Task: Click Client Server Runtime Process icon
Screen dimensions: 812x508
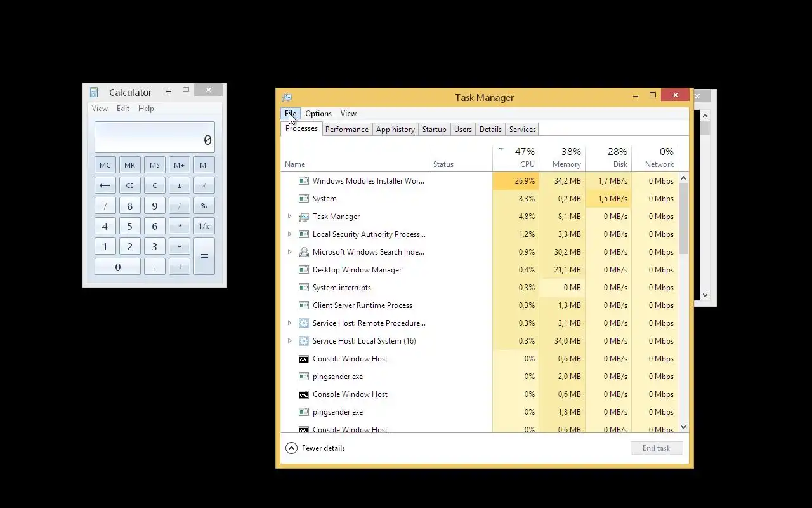Action: tap(304, 305)
